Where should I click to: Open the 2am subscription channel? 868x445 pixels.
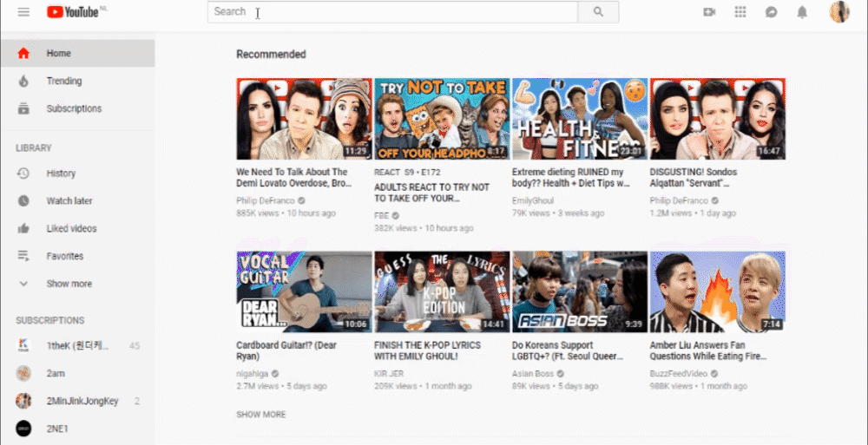[77, 374]
